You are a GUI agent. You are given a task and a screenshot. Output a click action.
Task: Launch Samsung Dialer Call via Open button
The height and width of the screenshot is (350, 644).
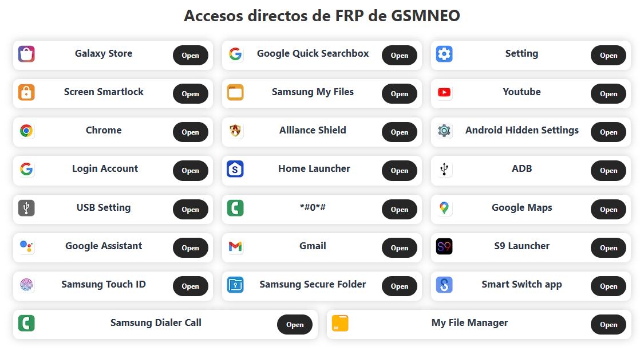(x=295, y=325)
